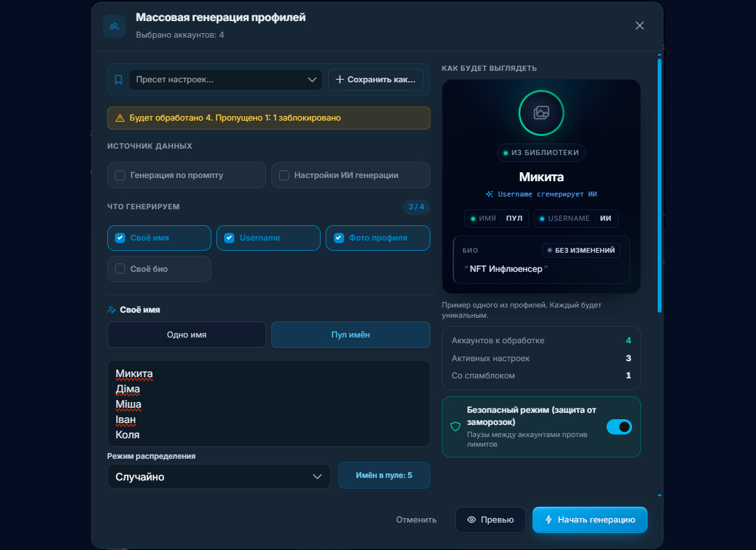
Task: Click the Своё имя section person icon
Action: (x=111, y=309)
